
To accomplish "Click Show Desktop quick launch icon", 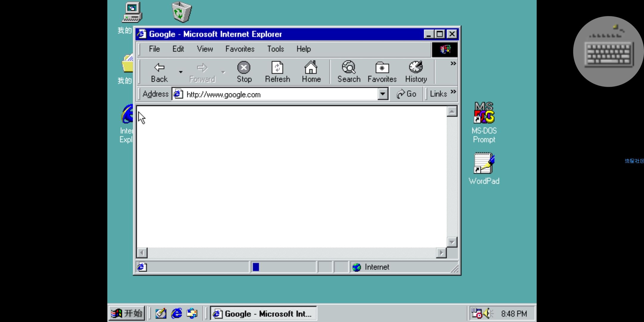I will coord(161,313).
